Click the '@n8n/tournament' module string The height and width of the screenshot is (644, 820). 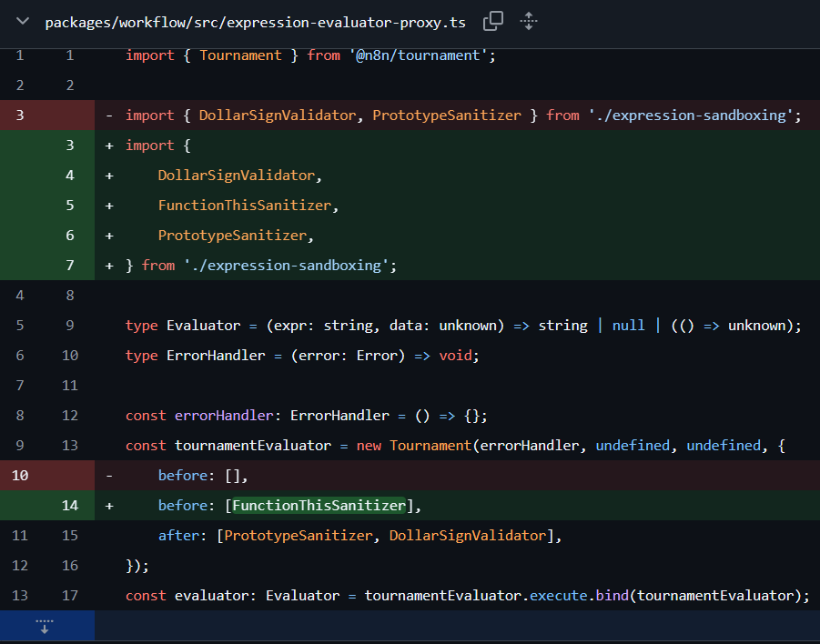tap(420, 55)
